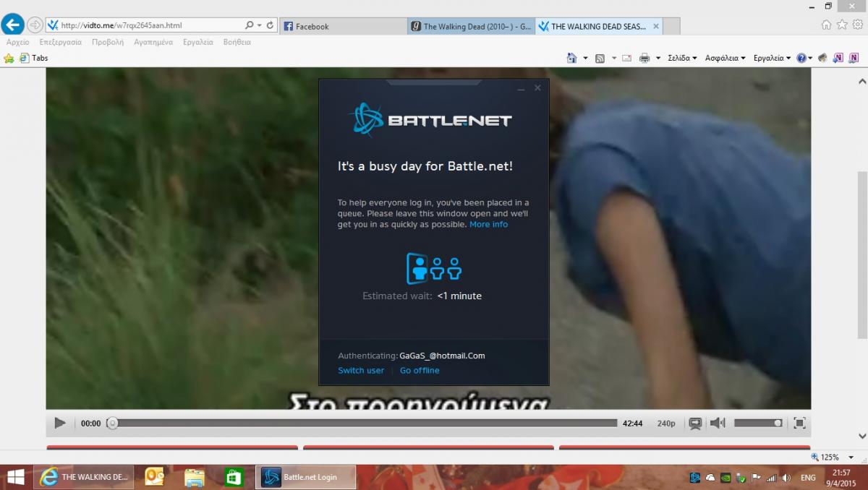Click the Battle.net logo
868x490 pixels.
click(431, 120)
